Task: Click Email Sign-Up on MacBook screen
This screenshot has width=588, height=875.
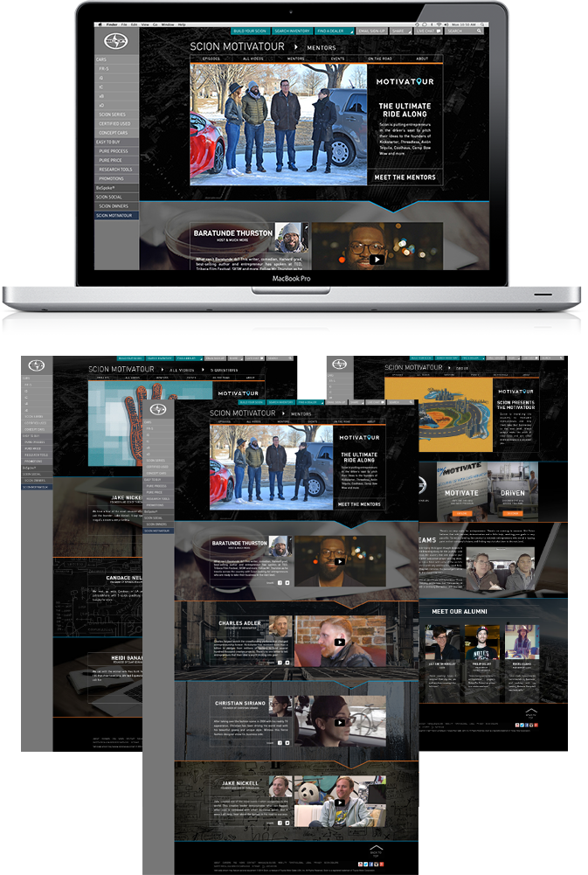Action: coord(371,31)
